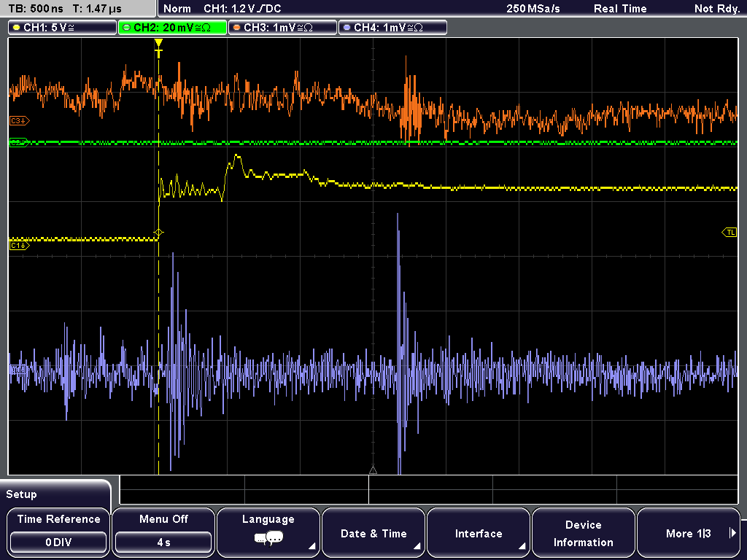
Task: Click the Norm trigger mode label
Action: 177,9
